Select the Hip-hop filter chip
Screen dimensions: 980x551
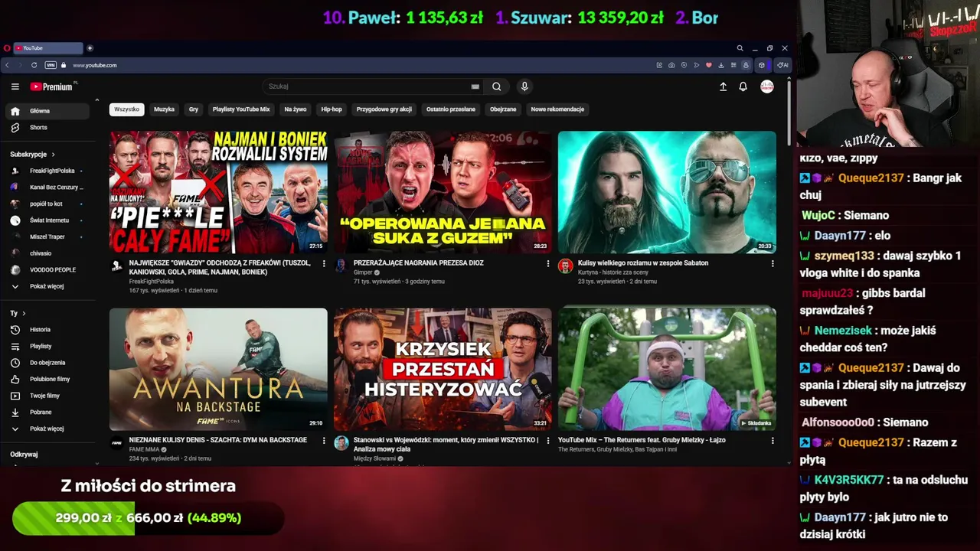coord(332,109)
